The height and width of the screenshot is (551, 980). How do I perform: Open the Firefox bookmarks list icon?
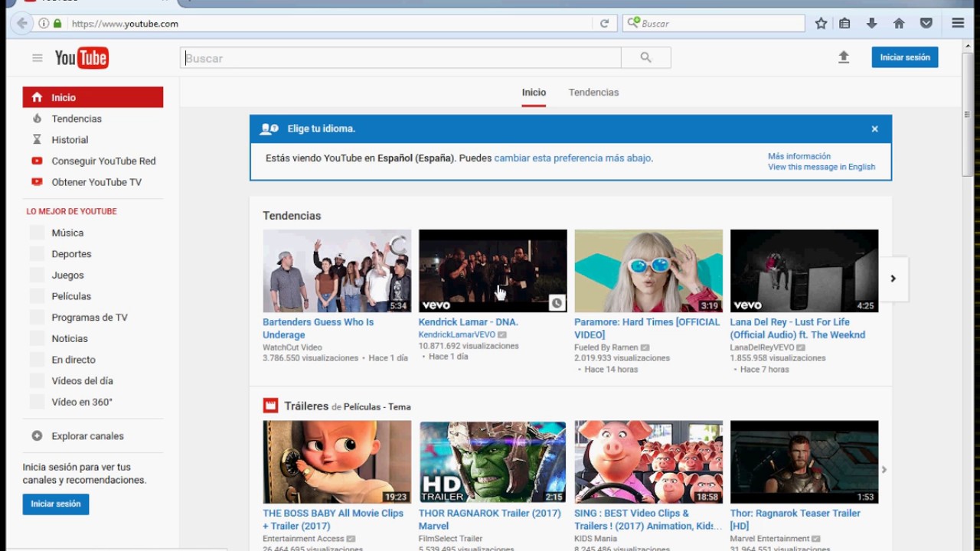[x=844, y=24]
